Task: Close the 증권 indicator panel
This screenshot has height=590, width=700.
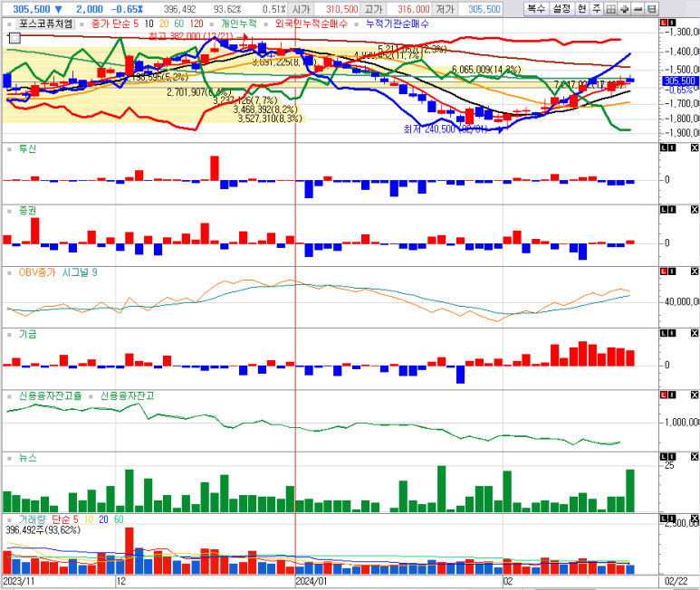Action: pos(695,210)
